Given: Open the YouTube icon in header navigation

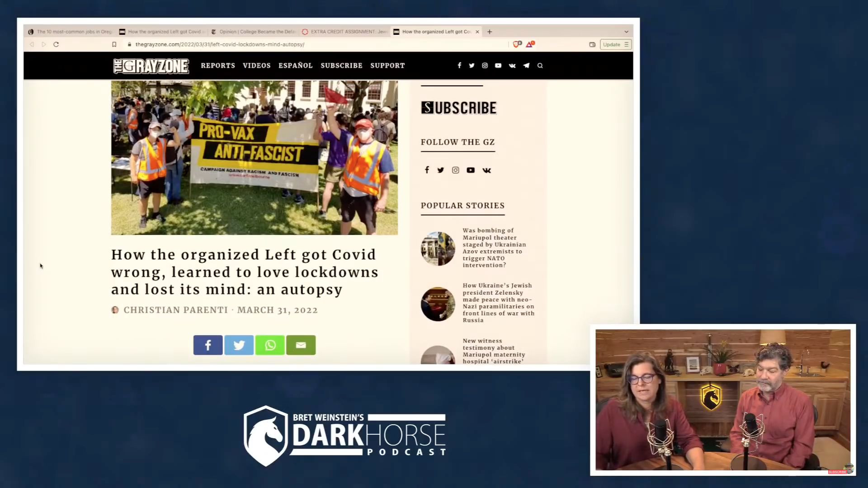Looking at the screenshot, I should 498,66.
